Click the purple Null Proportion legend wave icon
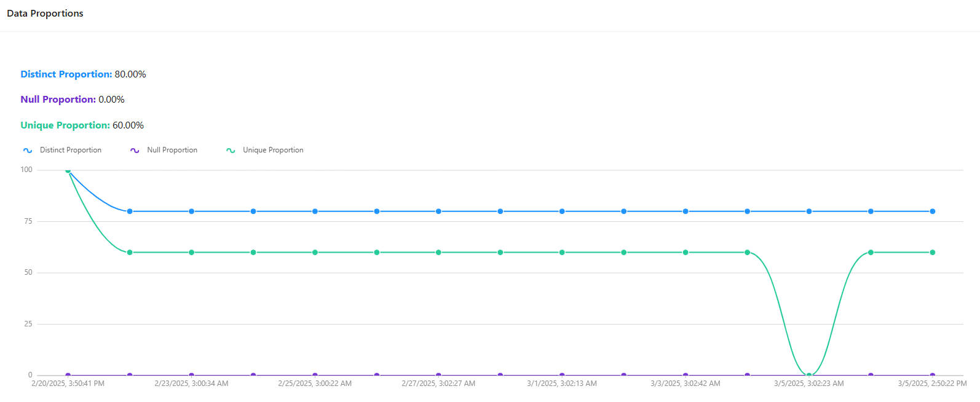Image resolution: width=980 pixels, height=402 pixels. tap(135, 151)
